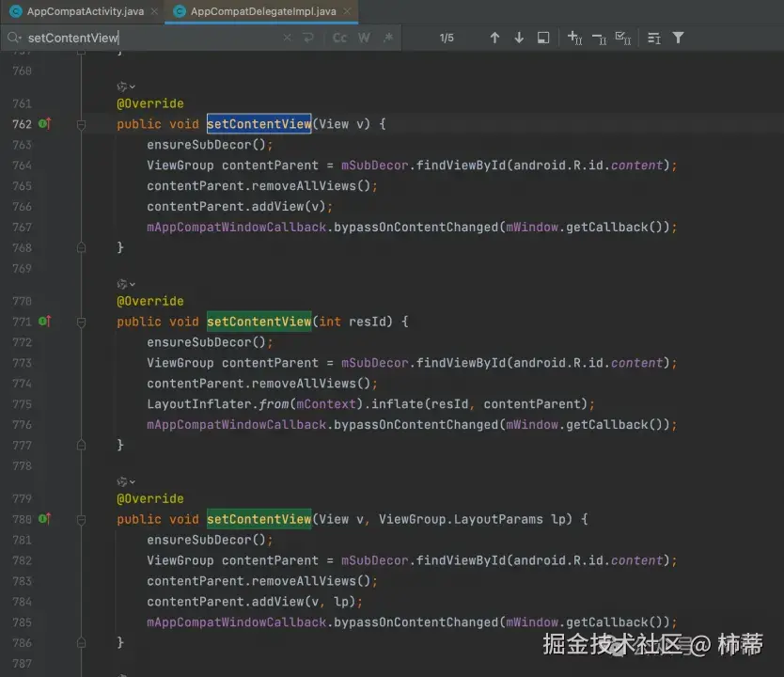Click @Override annotation on line 770
This screenshot has width=784, height=677.
point(150,301)
